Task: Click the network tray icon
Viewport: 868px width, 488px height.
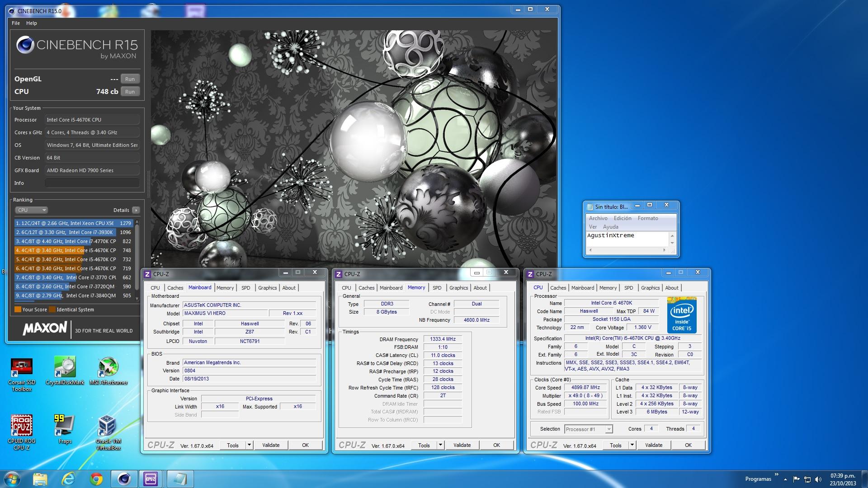Action: click(807, 479)
